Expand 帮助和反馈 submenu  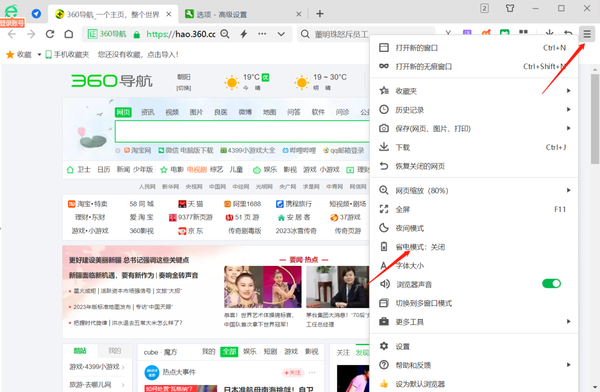(474, 365)
